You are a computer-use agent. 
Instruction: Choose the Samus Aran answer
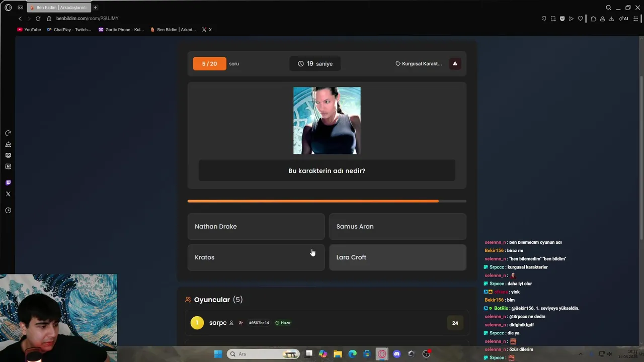[x=397, y=227]
